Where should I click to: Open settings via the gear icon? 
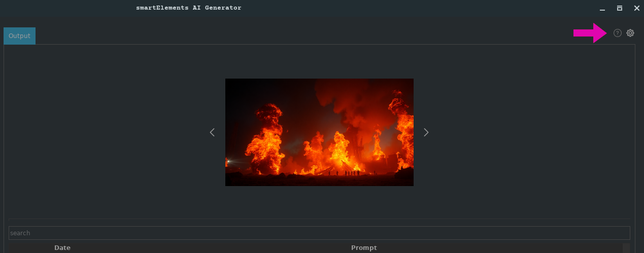[630, 33]
